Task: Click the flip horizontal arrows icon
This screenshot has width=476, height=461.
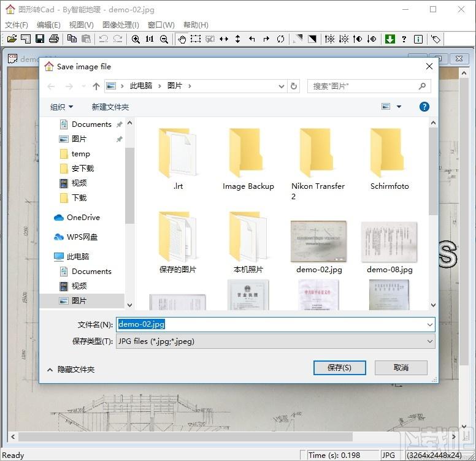Action: 224,39
